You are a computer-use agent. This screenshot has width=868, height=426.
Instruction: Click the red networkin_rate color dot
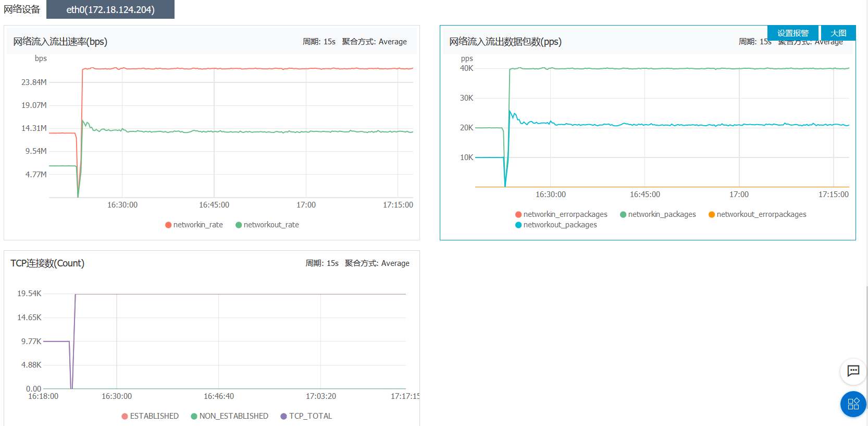(x=168, y=225)
